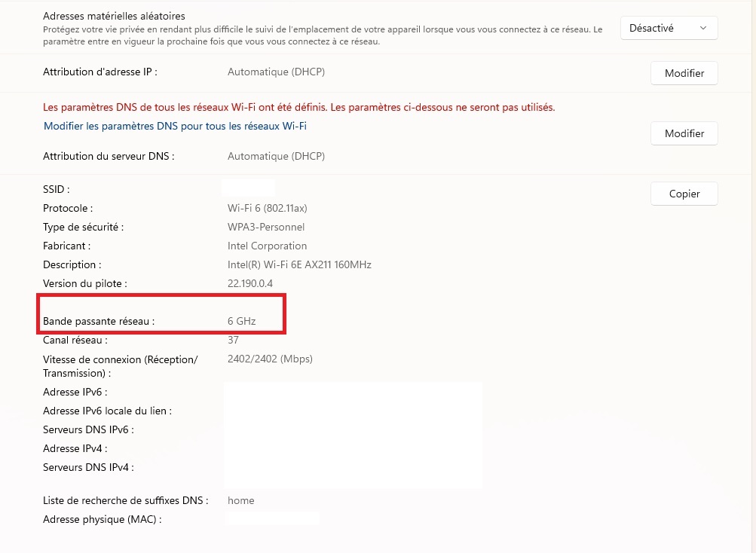
Task: Open link to modify DNS for all Wi-Fi networks
Action: [x=175, y=126]
